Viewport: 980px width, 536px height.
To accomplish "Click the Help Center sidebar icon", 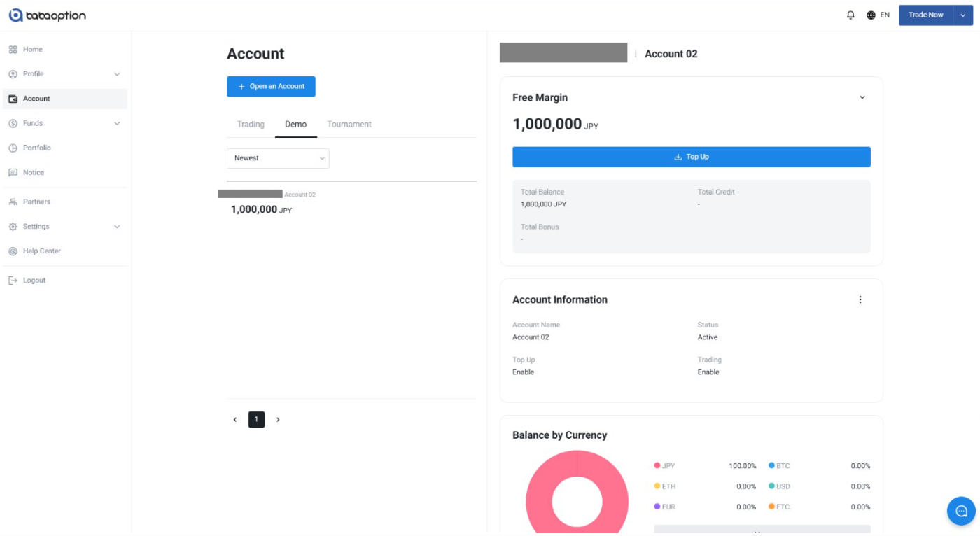I will pyautogui.click(x=13, y=251).
